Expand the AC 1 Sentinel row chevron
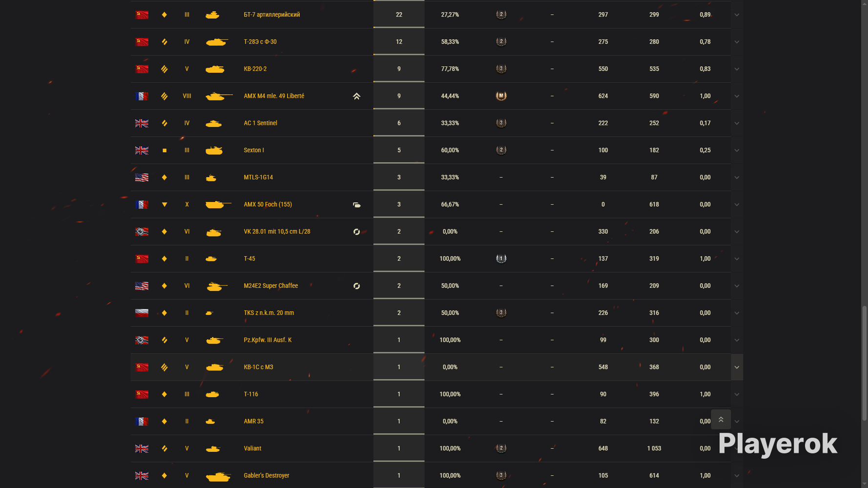 737,123
